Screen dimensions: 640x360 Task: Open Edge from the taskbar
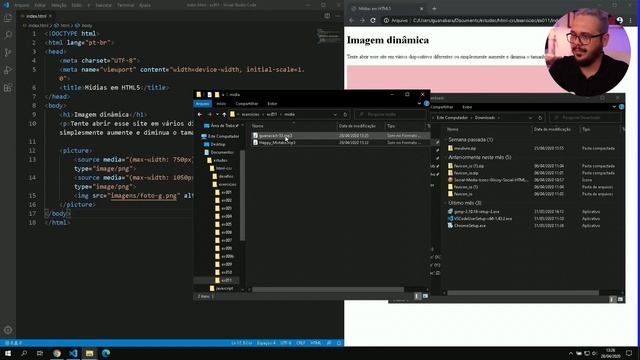coord(106,353)
